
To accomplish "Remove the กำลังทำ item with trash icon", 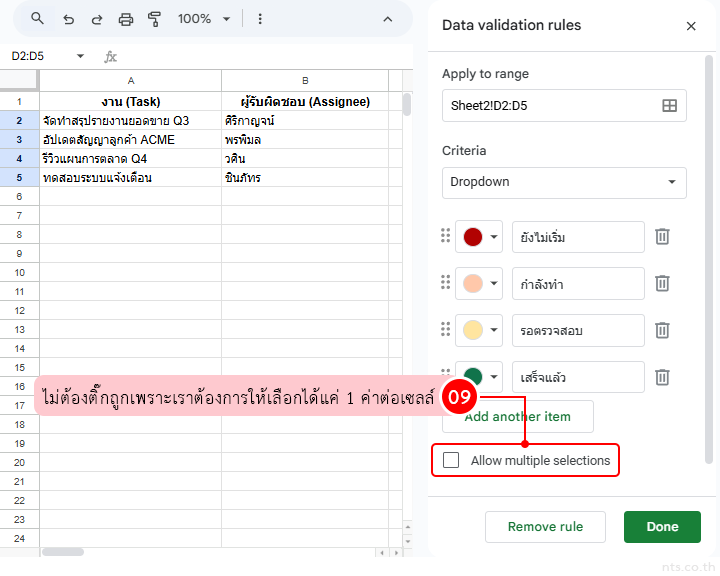I will click(x=662, y=284).
